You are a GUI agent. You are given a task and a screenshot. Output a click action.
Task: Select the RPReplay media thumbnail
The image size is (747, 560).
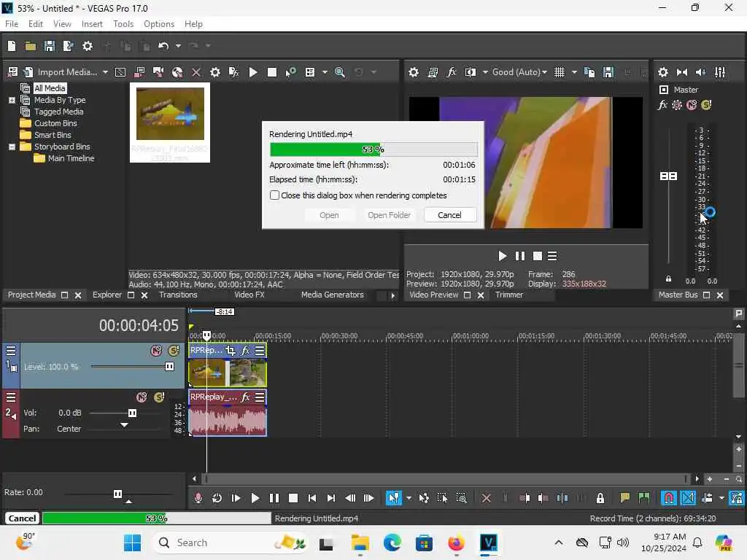coord(170,122)
